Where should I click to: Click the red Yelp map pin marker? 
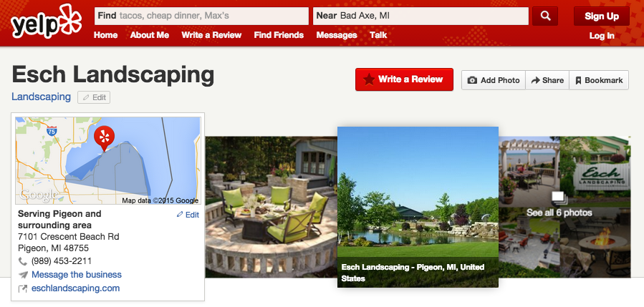[105, 138]
